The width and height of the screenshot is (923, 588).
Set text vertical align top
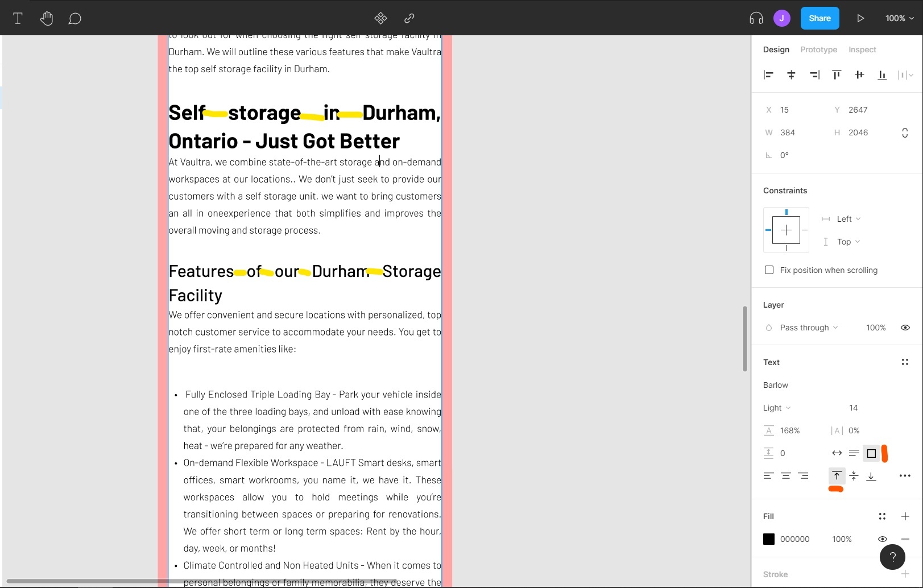click(837, 476)
